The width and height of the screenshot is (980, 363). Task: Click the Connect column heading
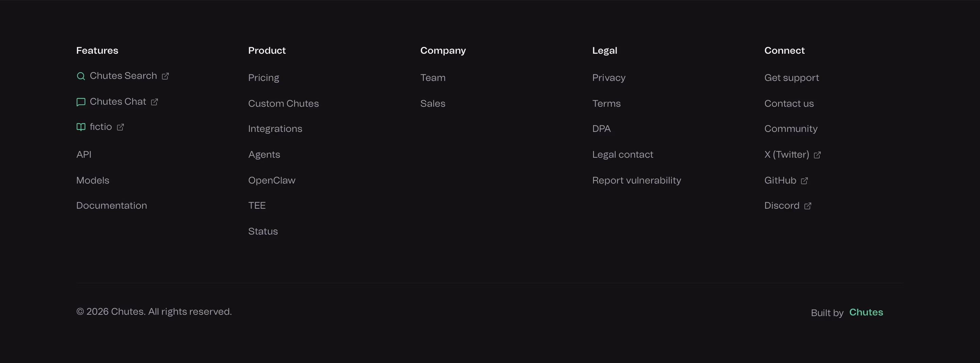point(784,51)
